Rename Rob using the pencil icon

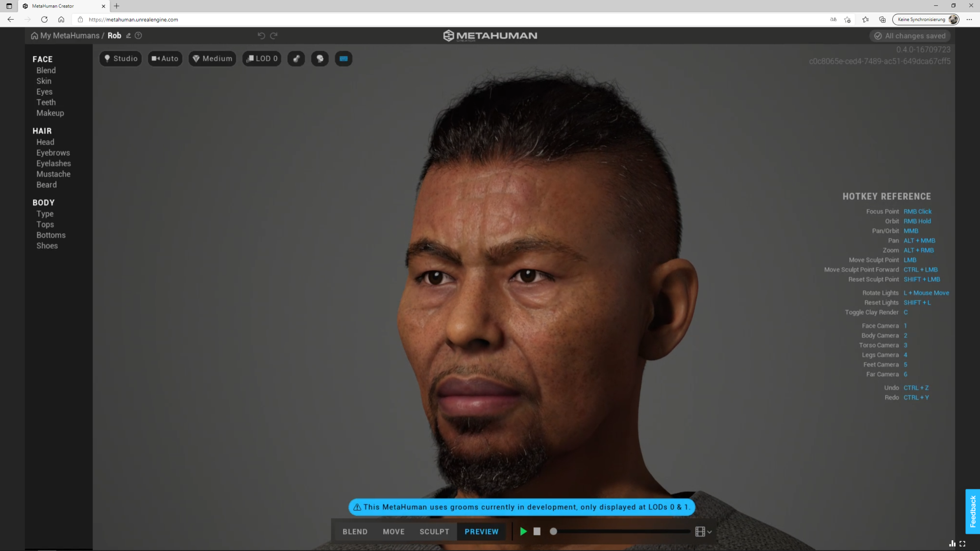pos(128,35)
